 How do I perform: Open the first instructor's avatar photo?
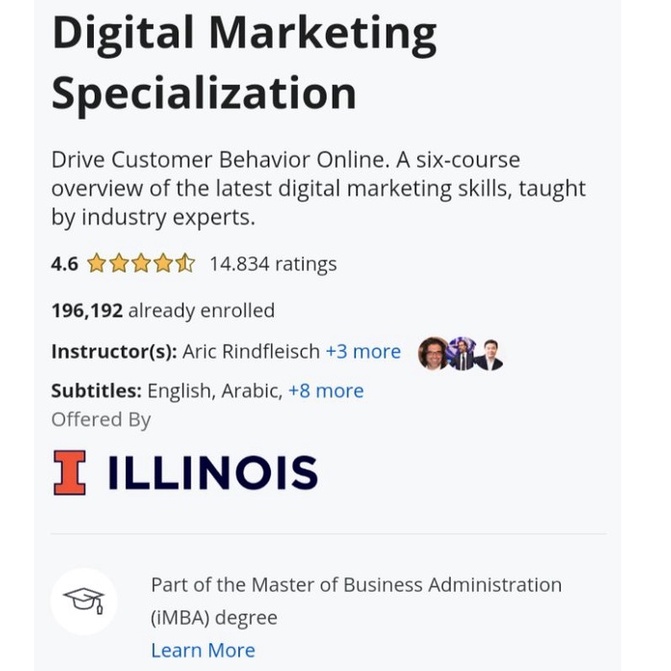[434, 353]
